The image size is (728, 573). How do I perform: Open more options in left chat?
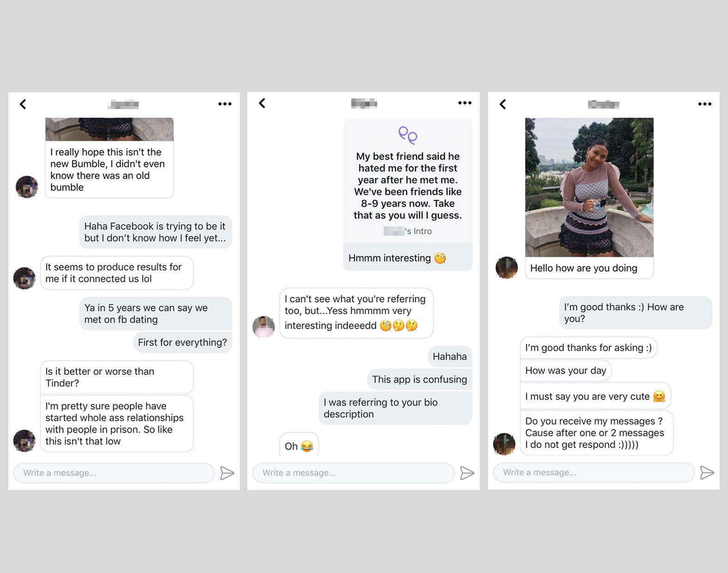pos(225,104)
